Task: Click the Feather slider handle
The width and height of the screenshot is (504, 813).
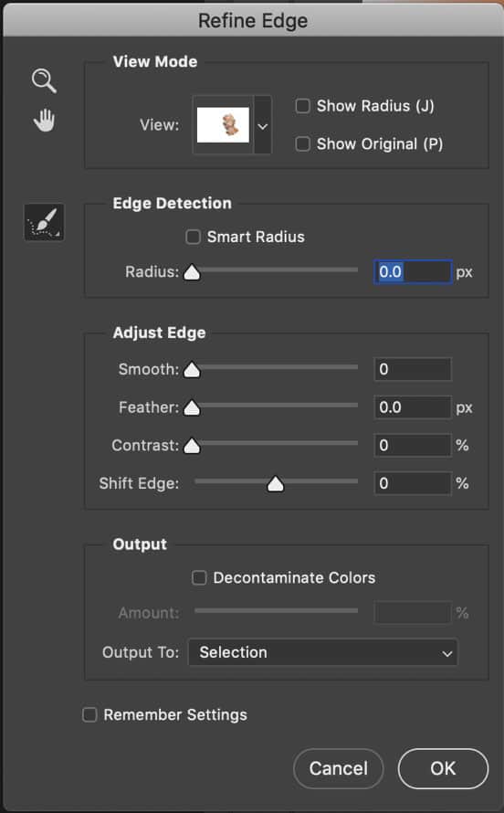Action: click(x=192, y=407)
